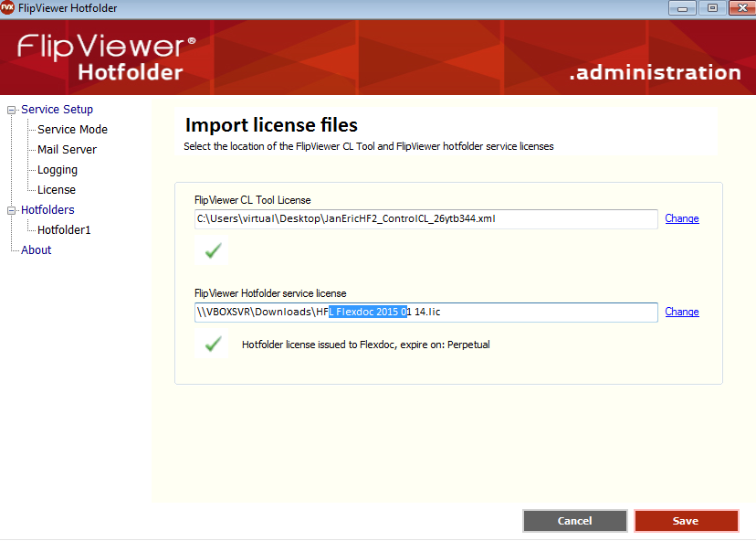Click green checkmark under CL Tool License
This screenshot has height=541, width=756.
[213, 250]
